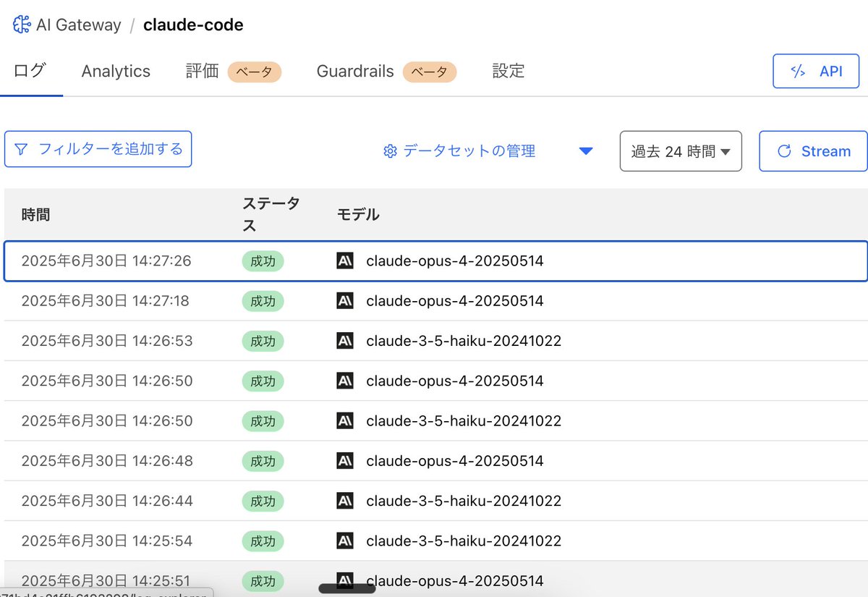Image resolution: width=868 pixels, height=597 pixels.
Task: Open the API button
Action: [x=816, y=71]
